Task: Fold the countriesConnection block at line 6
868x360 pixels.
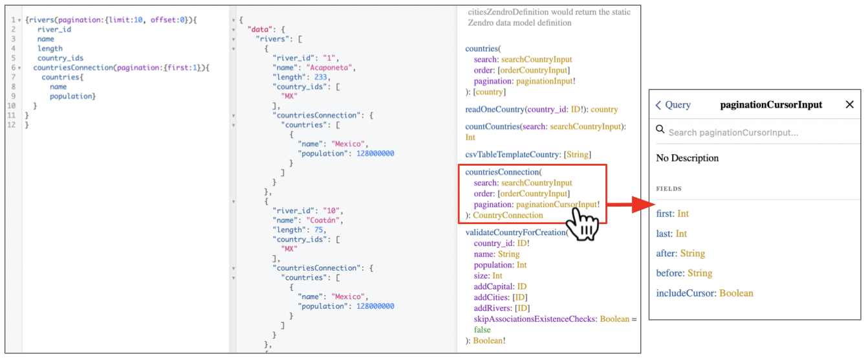Action: (21, 67)
